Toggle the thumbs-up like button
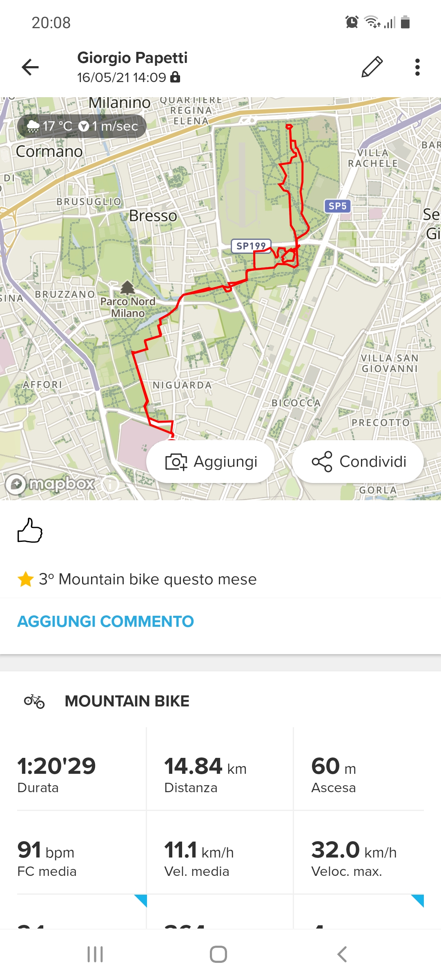441x980 pixels. click(30, 530)
